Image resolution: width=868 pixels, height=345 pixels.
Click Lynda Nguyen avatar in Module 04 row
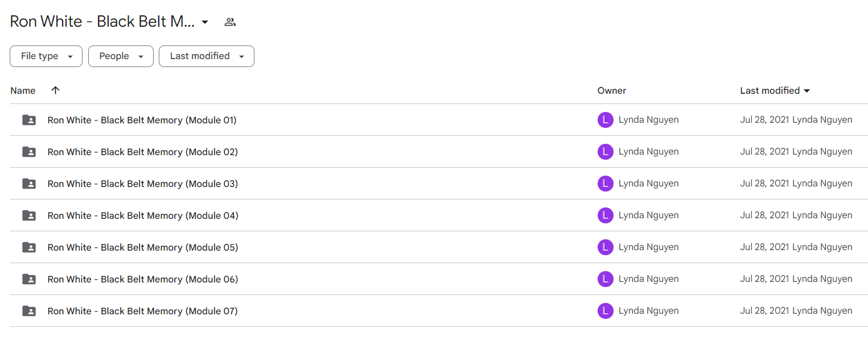coord(605,215)
